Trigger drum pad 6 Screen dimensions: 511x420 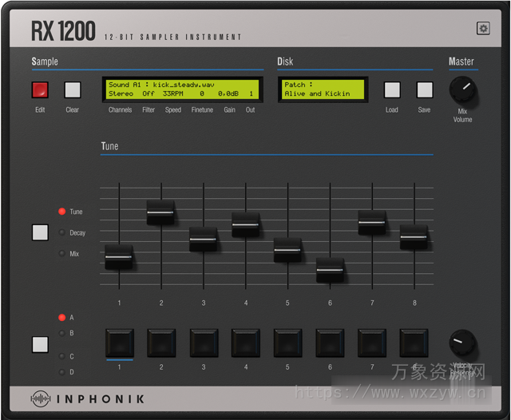(330, 343)
